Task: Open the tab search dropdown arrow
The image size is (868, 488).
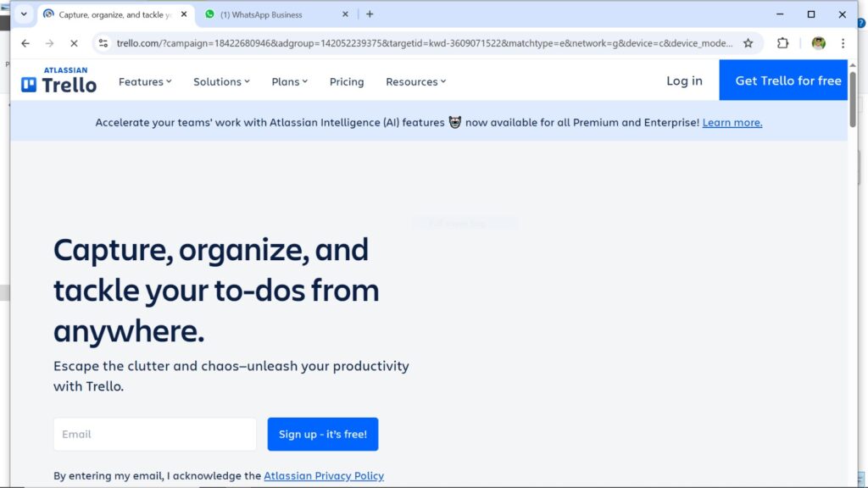Action: coord(24,14)
